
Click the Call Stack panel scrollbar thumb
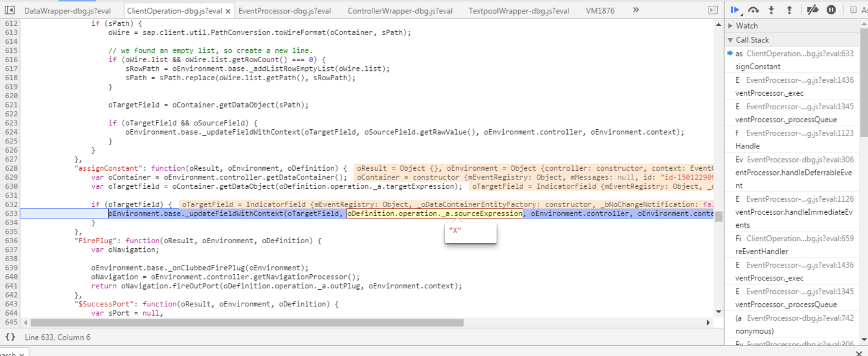864,83
